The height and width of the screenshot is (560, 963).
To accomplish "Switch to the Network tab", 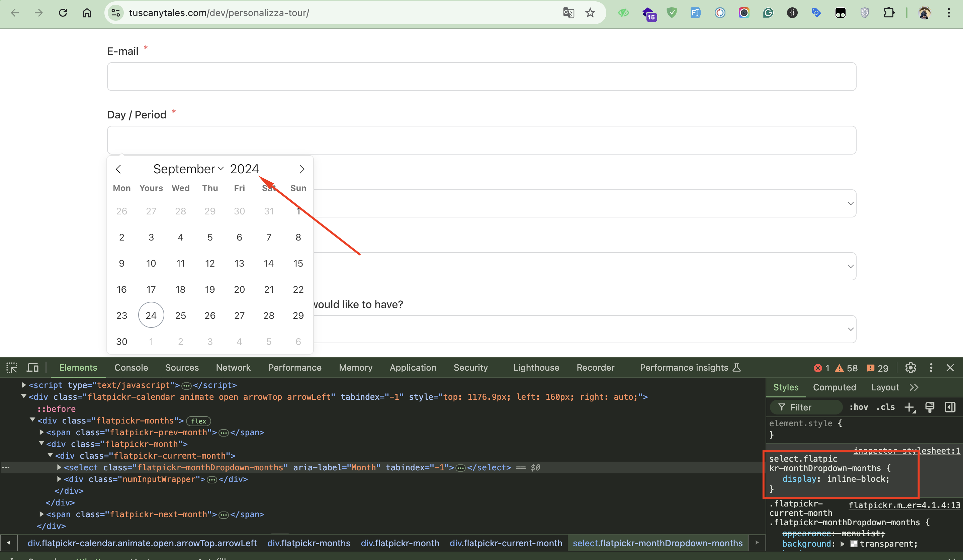I will pyautogui.click(x=233, y=367).
